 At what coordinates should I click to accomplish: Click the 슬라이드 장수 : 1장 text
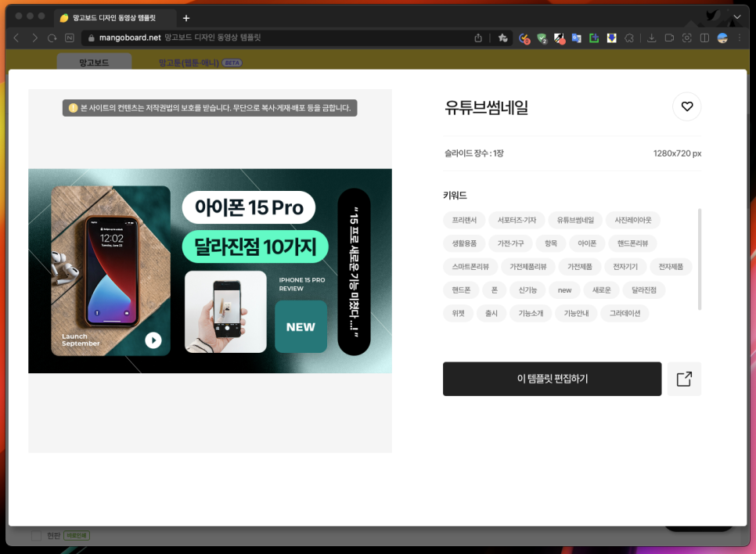click(474, 153)
